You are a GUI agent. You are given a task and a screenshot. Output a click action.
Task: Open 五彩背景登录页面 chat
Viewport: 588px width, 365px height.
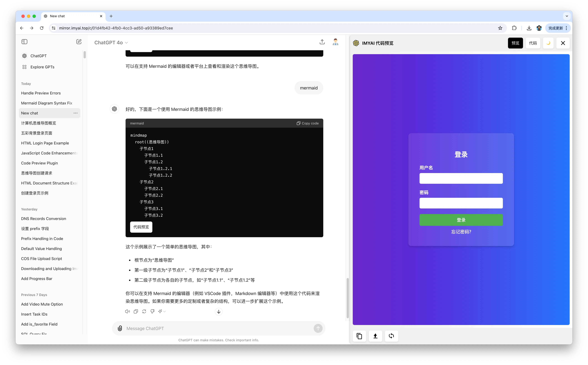[x=49, y=133]
